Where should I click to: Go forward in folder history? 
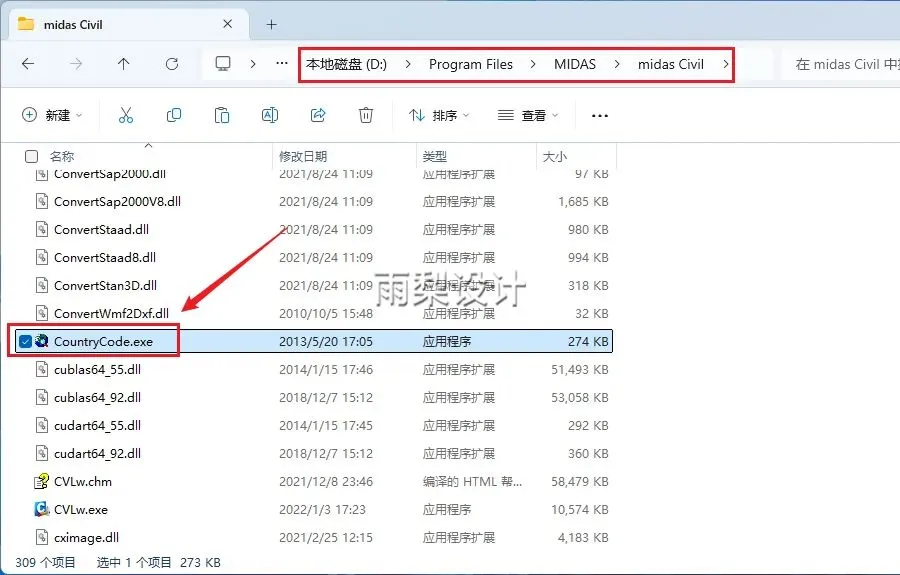point(76,64)
